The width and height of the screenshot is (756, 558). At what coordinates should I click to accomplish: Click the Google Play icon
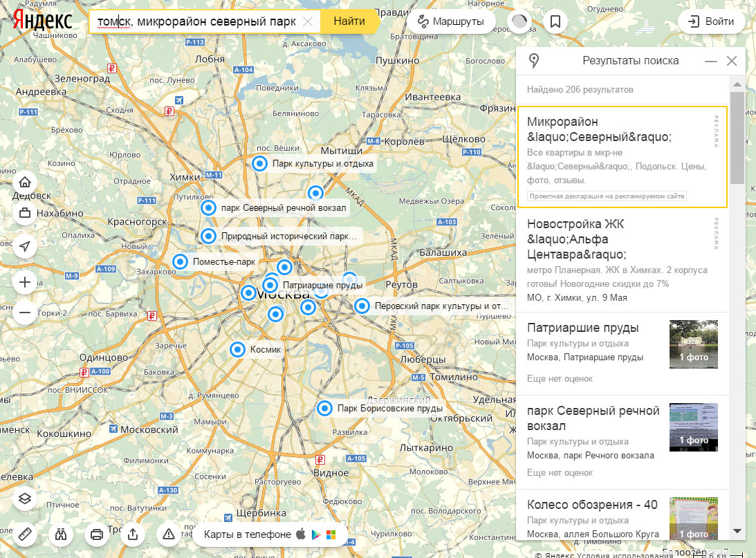click(x=316, y=534)
